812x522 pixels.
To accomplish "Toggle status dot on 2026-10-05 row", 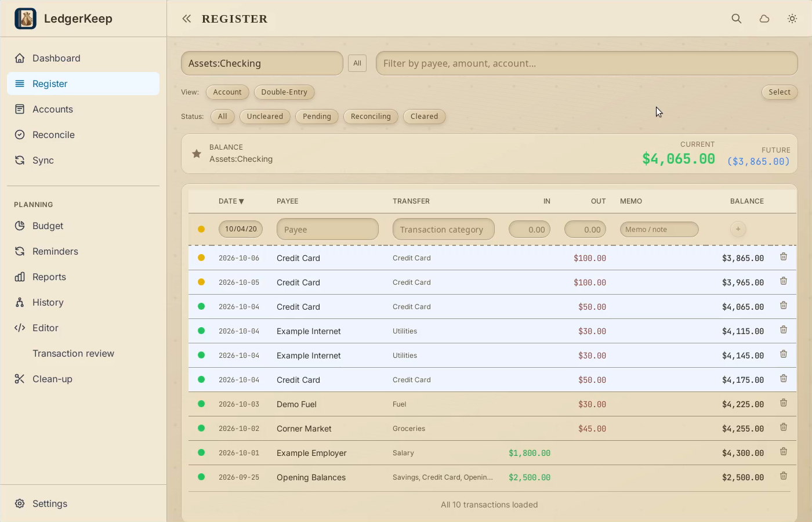I will click(201, 282).
